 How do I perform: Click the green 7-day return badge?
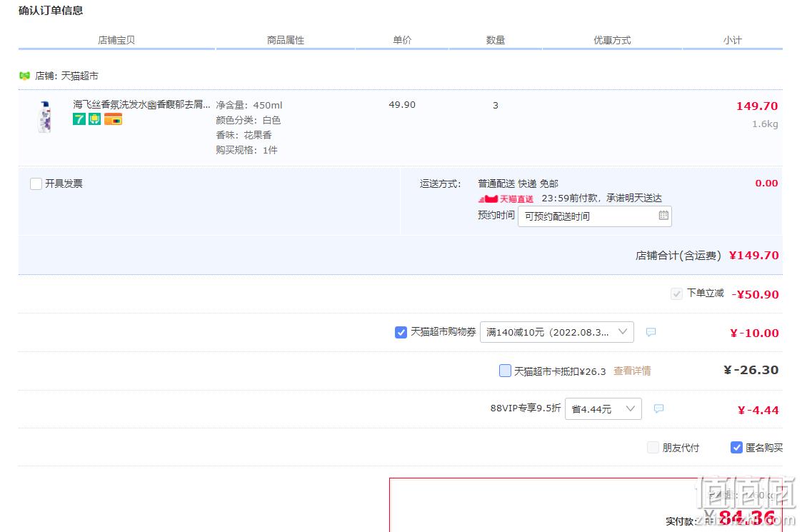coord(79,119)
